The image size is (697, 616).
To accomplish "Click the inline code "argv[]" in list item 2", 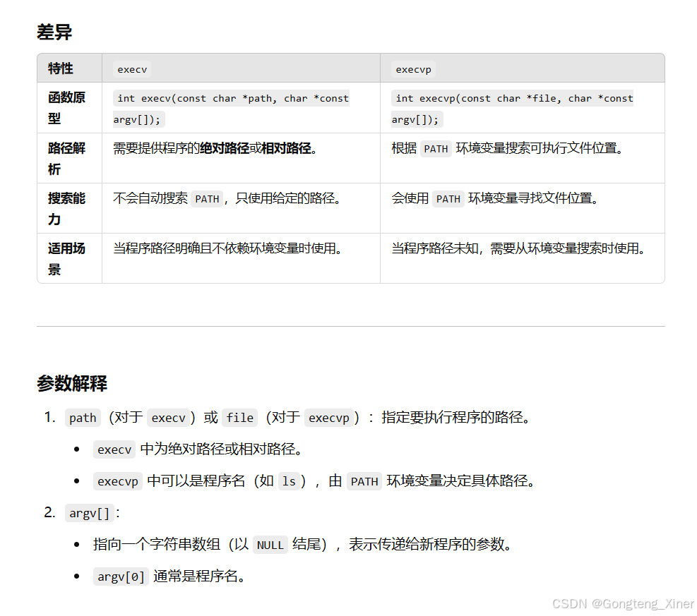I will (90, 514).
